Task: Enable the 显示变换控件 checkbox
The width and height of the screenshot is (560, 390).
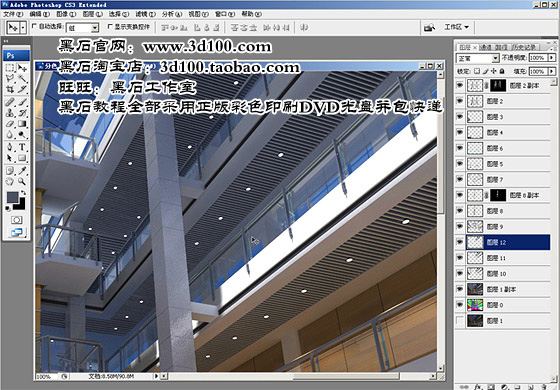Action: pyautogui.click(x=110, y=26)
